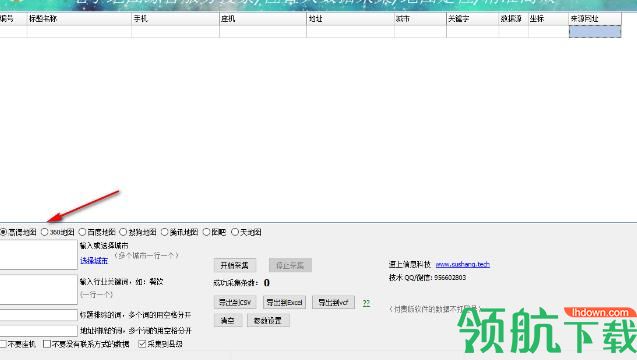Click the 地址排除的词 input field
The height and width of the screenshot is (360, 637).
[39, 330]
